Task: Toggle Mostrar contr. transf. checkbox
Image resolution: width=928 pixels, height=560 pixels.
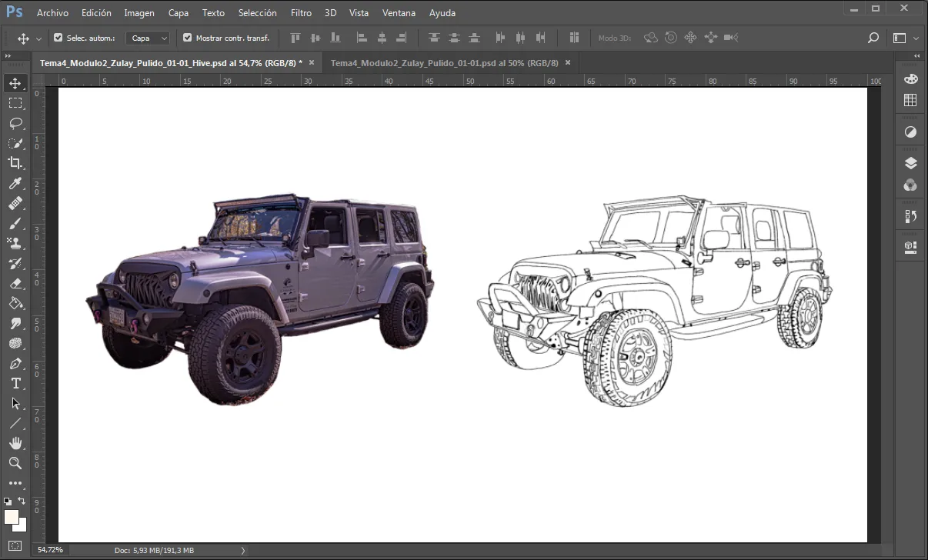Action: coord(187,38)
